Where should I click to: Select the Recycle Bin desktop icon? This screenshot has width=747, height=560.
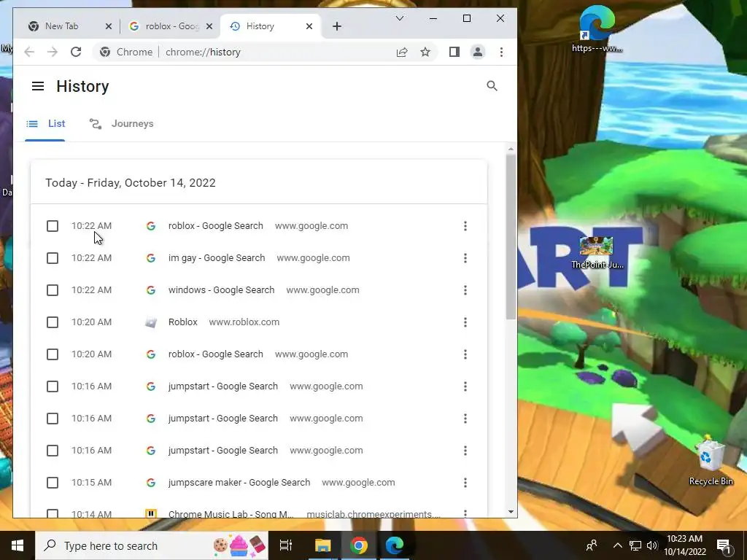[x=710, y=460]
